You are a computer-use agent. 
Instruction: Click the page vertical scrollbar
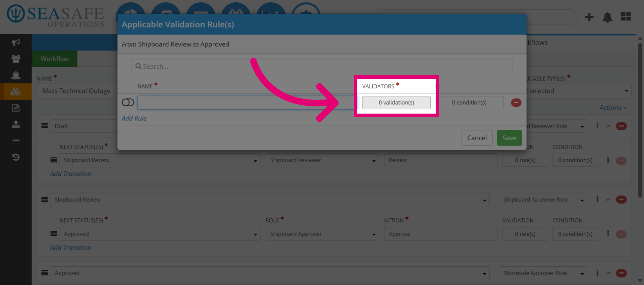click(x=640, y=120)
